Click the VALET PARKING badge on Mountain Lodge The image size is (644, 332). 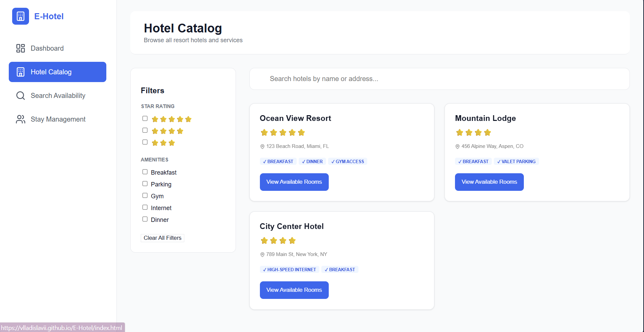coord(516,161)
